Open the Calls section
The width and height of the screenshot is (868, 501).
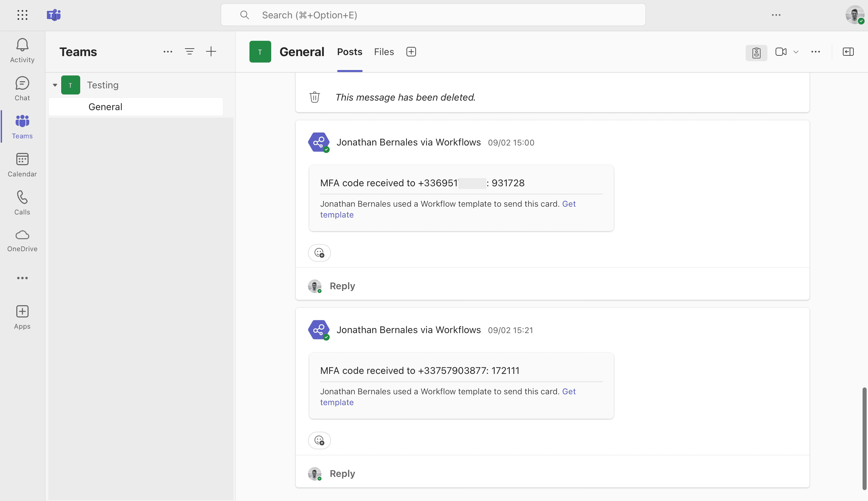click(x=22, y=203)
